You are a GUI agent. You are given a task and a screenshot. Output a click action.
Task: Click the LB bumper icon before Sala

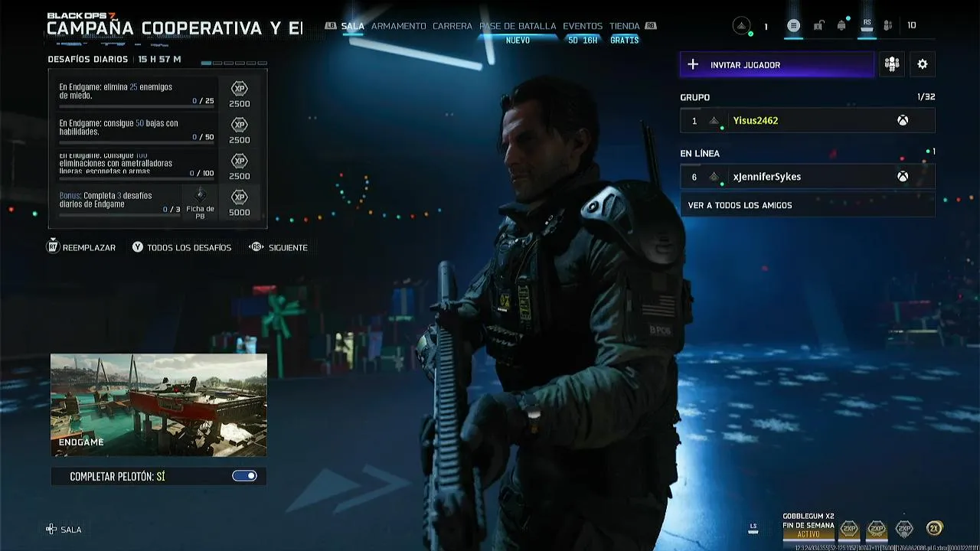330,26
